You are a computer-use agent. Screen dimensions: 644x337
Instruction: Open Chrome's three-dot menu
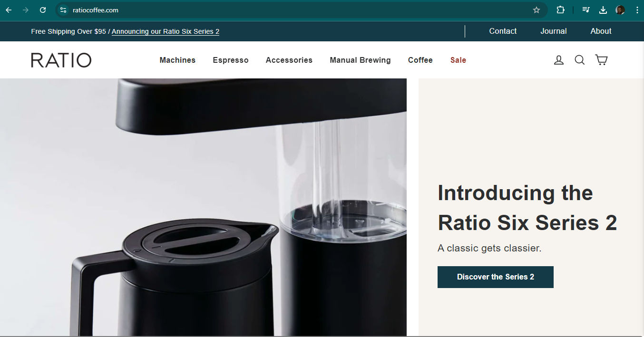tap(637, 10)
